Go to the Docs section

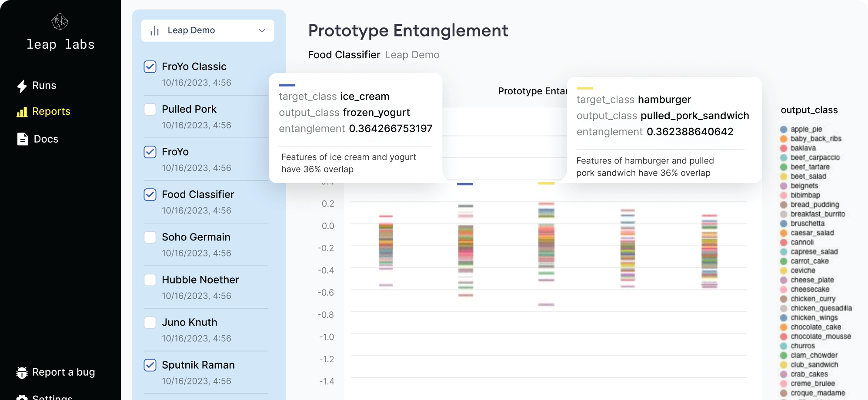(x=46, y=139)
